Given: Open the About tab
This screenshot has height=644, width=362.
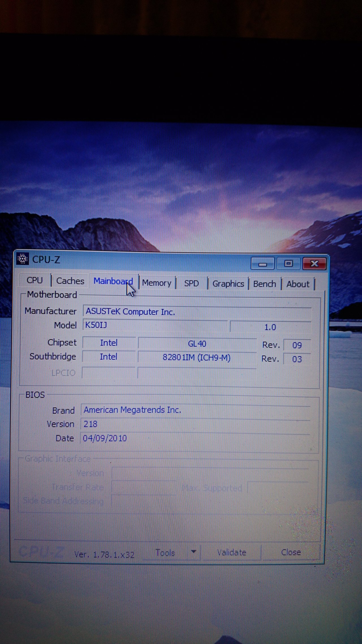Looking at the screenshot, I should 298,284.
